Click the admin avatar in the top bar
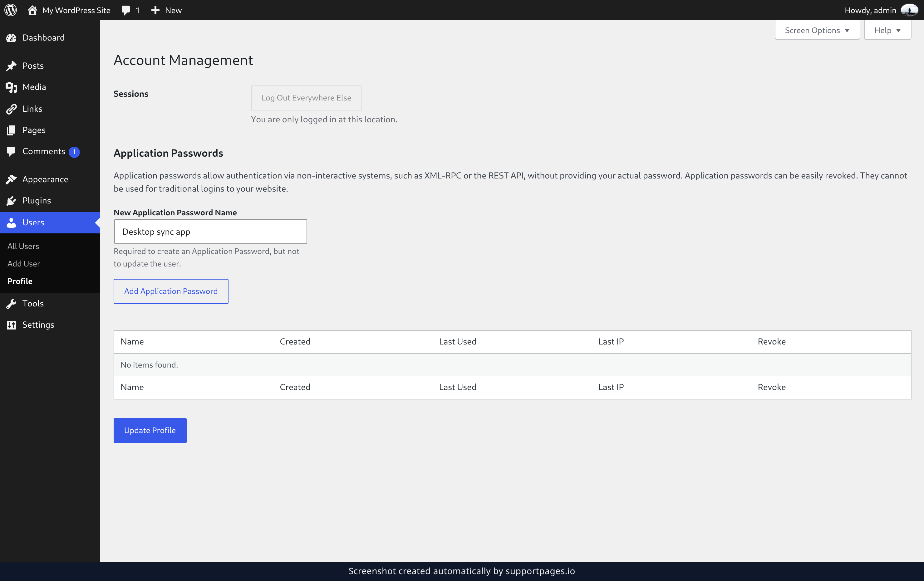Image resolution: width=924 pixels, height=581 pixels. [x=909, y=10]
